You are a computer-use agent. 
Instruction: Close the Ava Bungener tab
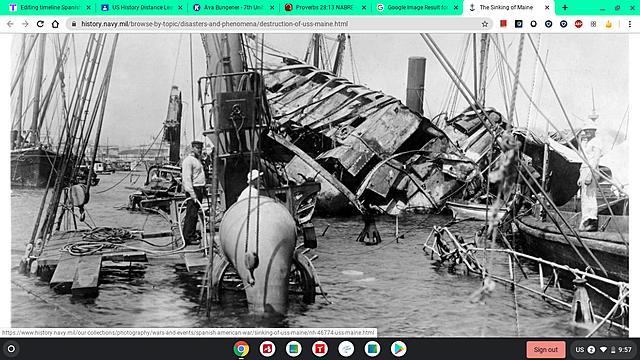coord(272,7)
